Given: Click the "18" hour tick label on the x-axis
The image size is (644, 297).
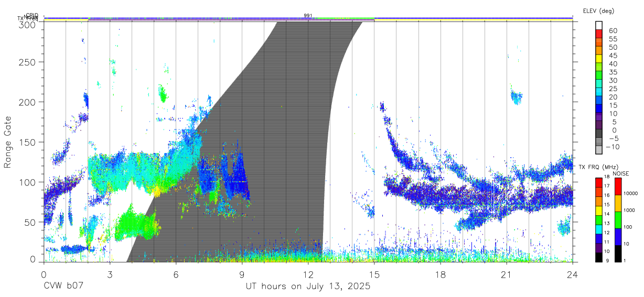Looking at the screenshot, I should click(441, 274).
